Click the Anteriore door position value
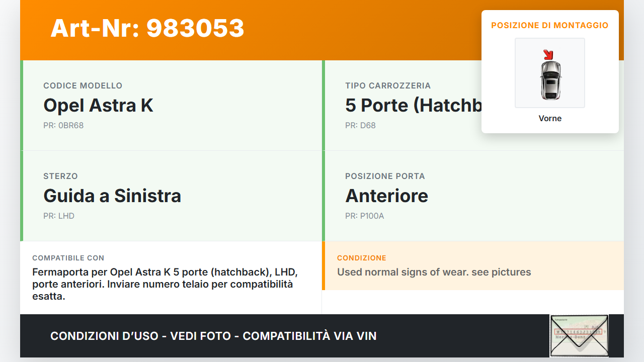 [x=386, y=196]
